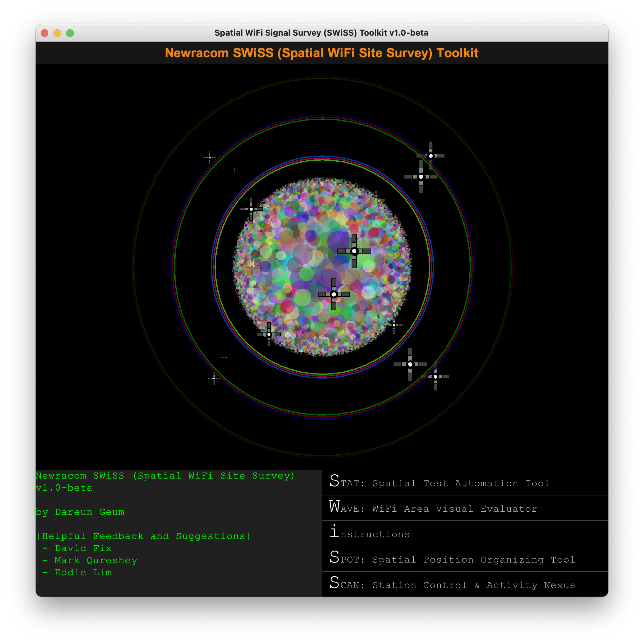Click the orange Newracom SWiSS Toolkit header
The width and height of the screenshot is (644, 644).
tap(322, 53)
